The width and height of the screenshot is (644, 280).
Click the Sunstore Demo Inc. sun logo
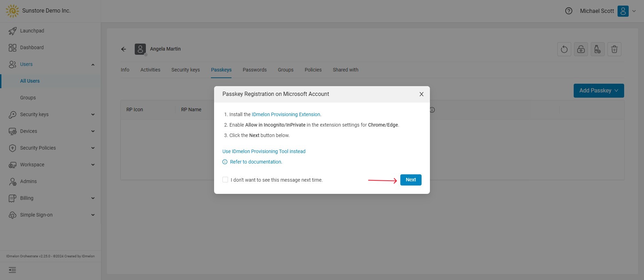point(13,11)
